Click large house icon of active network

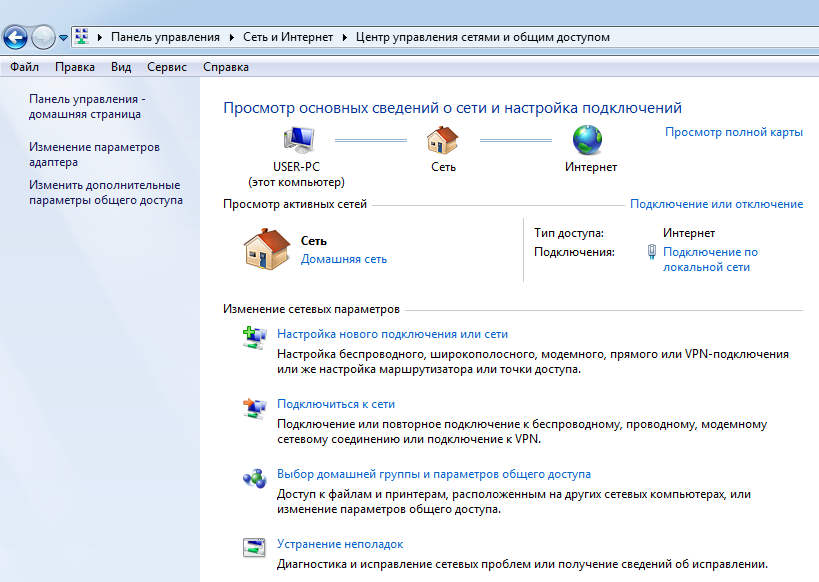(266, 249)
